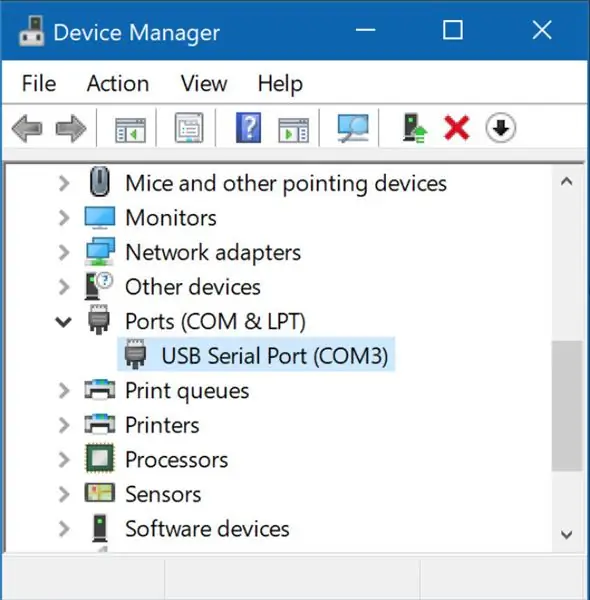The height and width of the screenshot is (600, 590).
Task: Expand the Network adapters category
Action: pos(64,253)
